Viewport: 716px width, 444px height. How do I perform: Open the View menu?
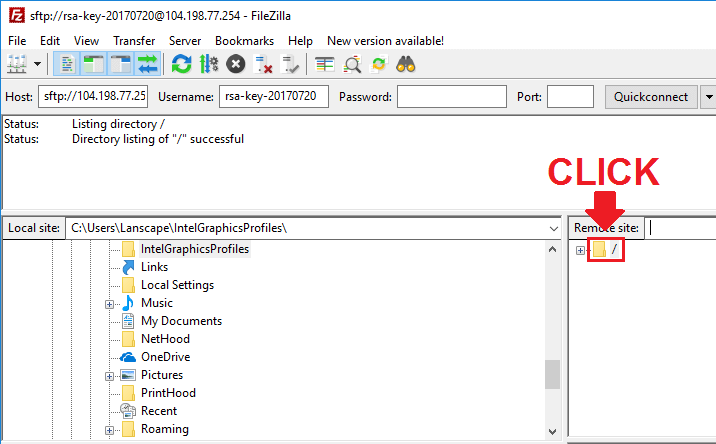pyautogui.click(x=86, y=41)
